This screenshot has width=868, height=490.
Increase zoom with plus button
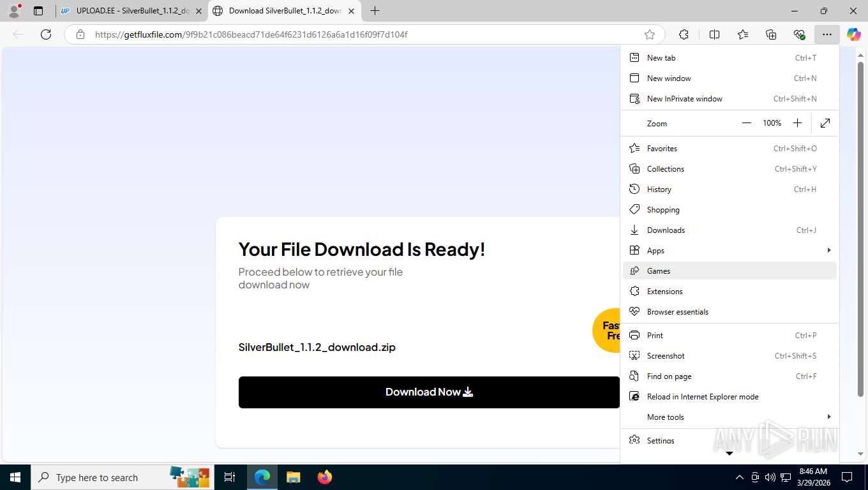coord(797,123)
